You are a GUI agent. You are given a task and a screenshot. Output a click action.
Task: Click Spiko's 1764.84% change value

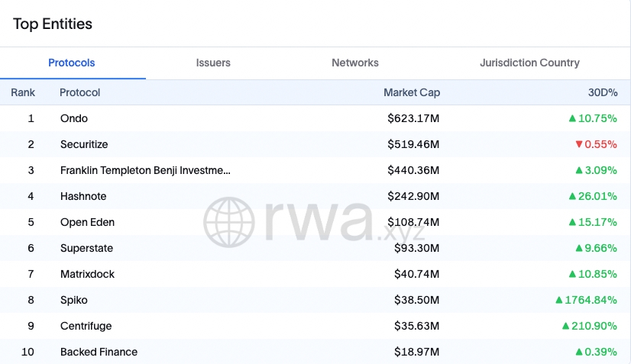[586, 300]
